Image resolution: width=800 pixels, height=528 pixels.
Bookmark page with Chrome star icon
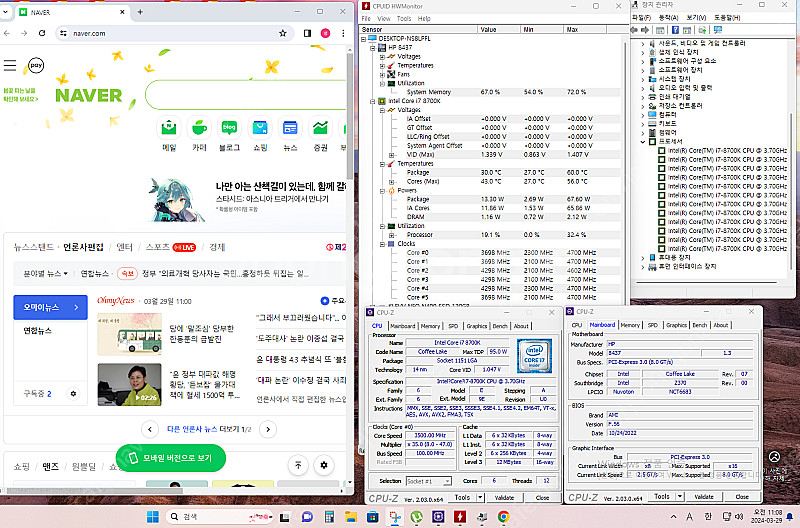tap(283, 33)
